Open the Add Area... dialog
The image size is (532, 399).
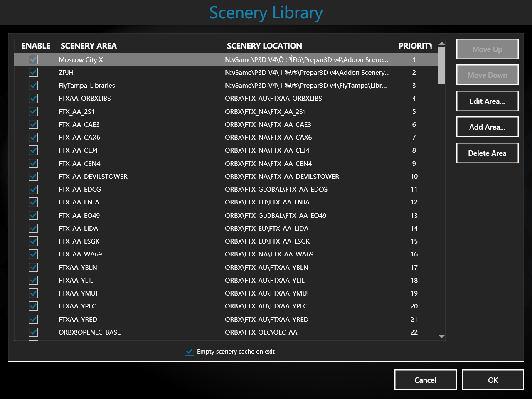coord(487,127)
